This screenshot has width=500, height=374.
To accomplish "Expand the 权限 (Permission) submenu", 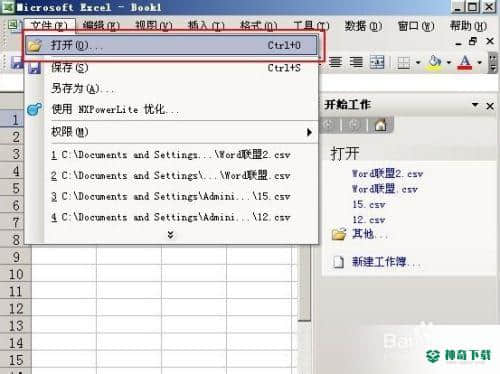I will 171,132.
